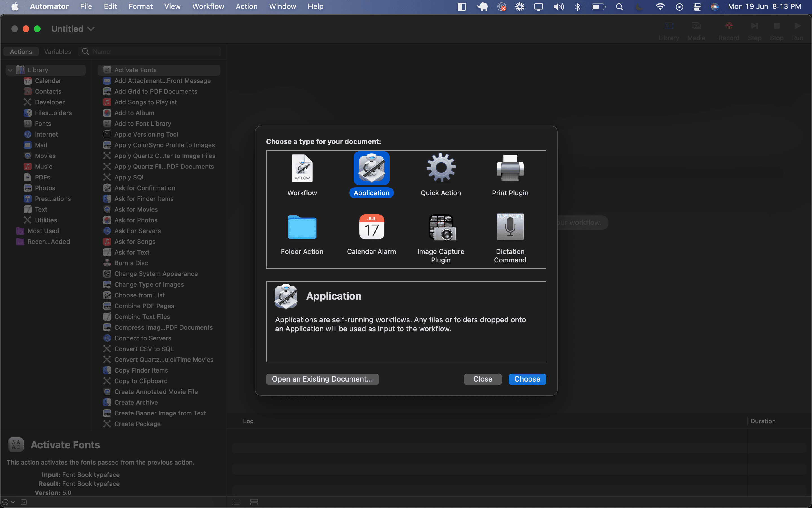Select the Ask for Confirmation action
812x508 pixels.
click(159, 188)
